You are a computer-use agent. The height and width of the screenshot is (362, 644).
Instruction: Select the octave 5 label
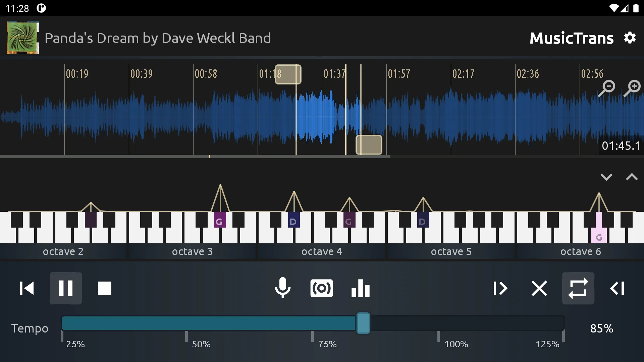click(x=451, y=251)
